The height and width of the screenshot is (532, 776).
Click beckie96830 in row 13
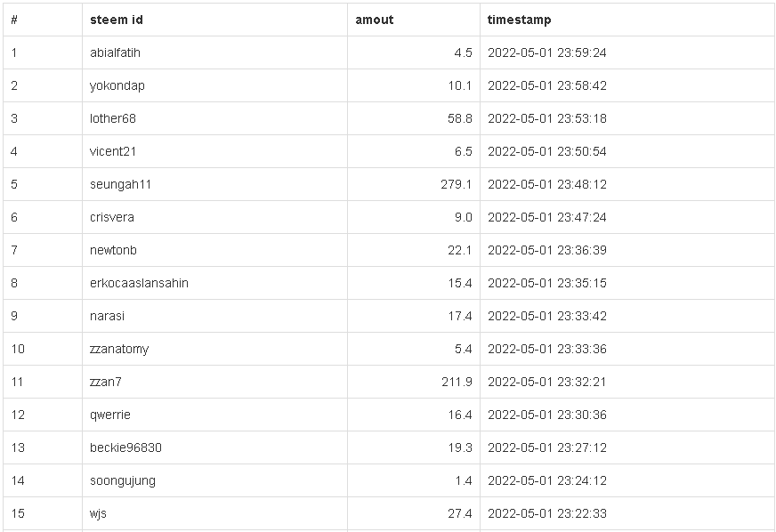click(x=125, y=447)
